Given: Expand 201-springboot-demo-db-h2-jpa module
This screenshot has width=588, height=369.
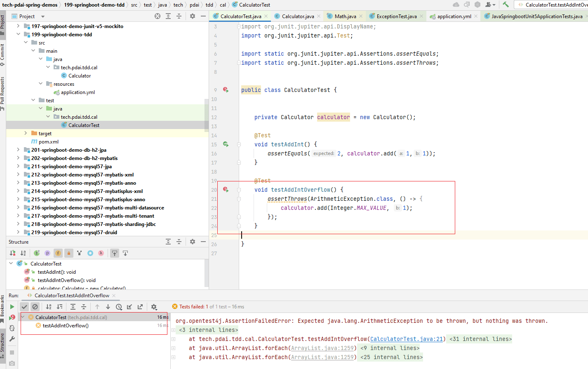Looking at the screenshot, I should pos(18,150).
